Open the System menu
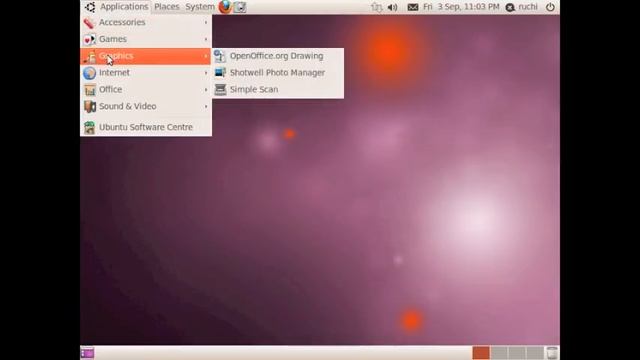 click(200, 7)
